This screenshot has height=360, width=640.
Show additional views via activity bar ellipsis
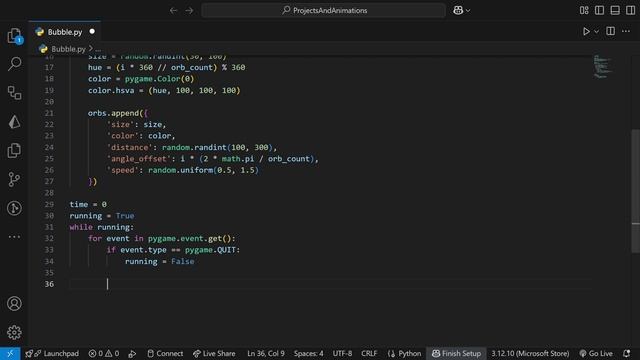pos(14,237)
